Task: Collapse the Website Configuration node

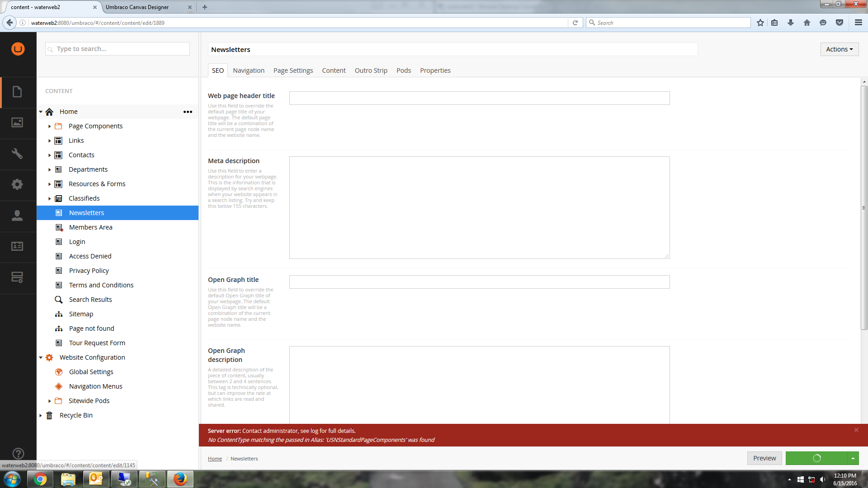Action: [x=41, y=357]
